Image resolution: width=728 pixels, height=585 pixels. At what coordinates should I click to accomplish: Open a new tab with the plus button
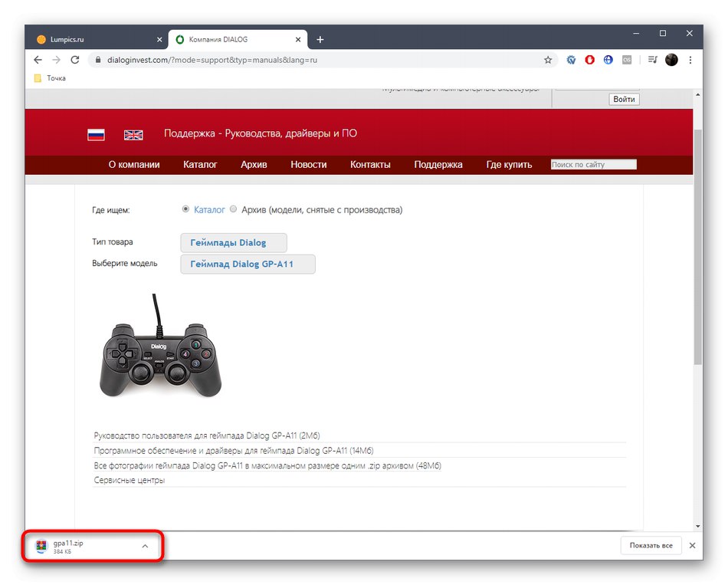point(320,40)
